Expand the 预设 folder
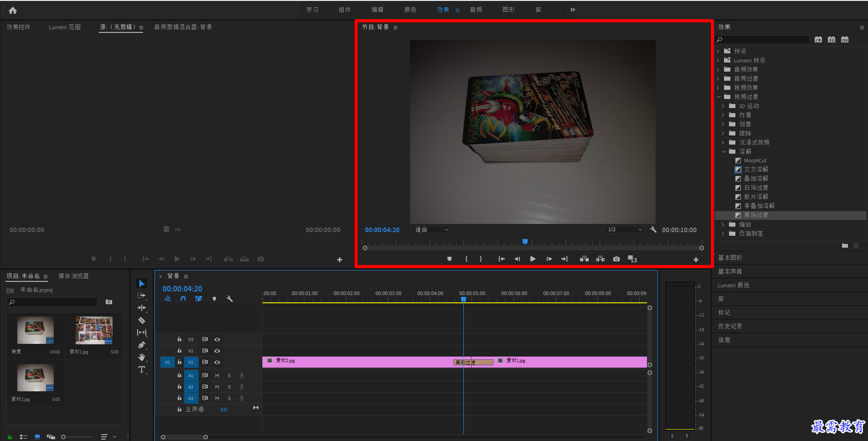This screenshot has height=441, width=868. [719, 51]
